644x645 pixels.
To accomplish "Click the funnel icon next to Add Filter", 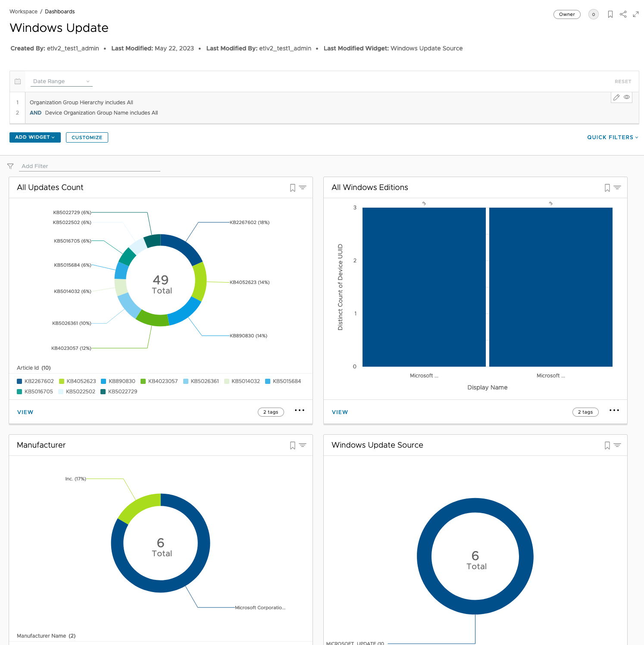I will 11,166.
